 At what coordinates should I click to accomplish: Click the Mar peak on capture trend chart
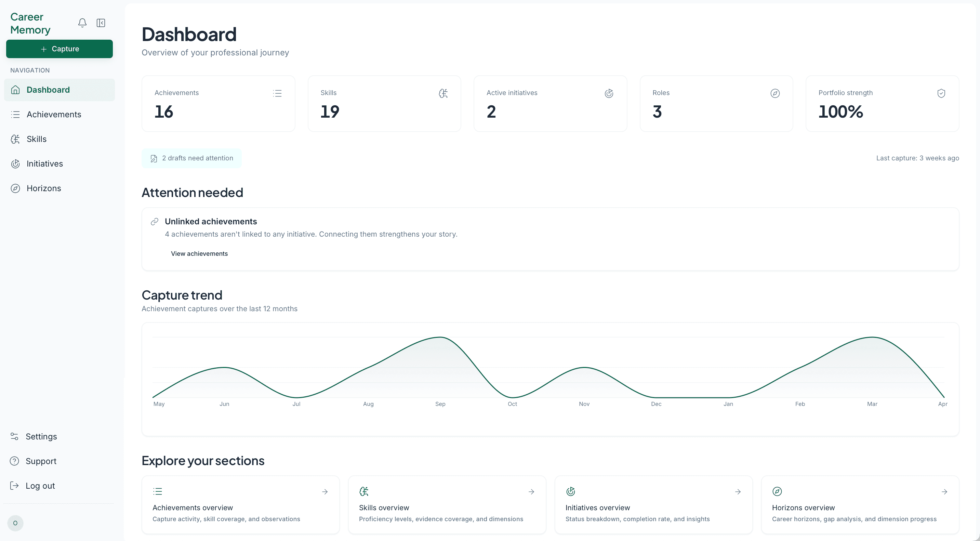(872, 338)
